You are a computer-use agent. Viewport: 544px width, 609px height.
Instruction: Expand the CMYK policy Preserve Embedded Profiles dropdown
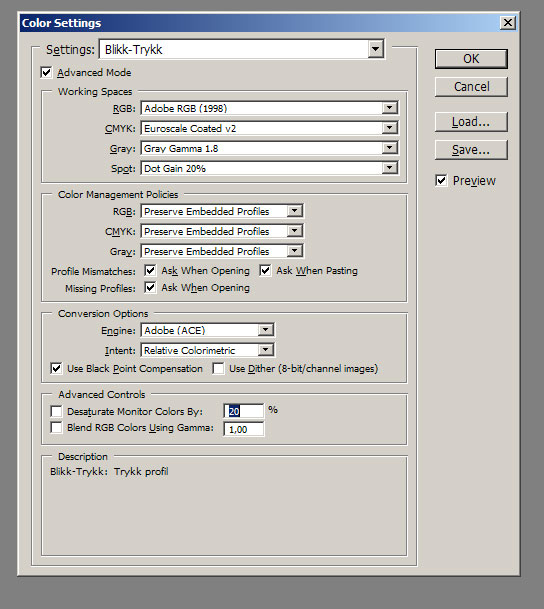(x=222, y=231)
